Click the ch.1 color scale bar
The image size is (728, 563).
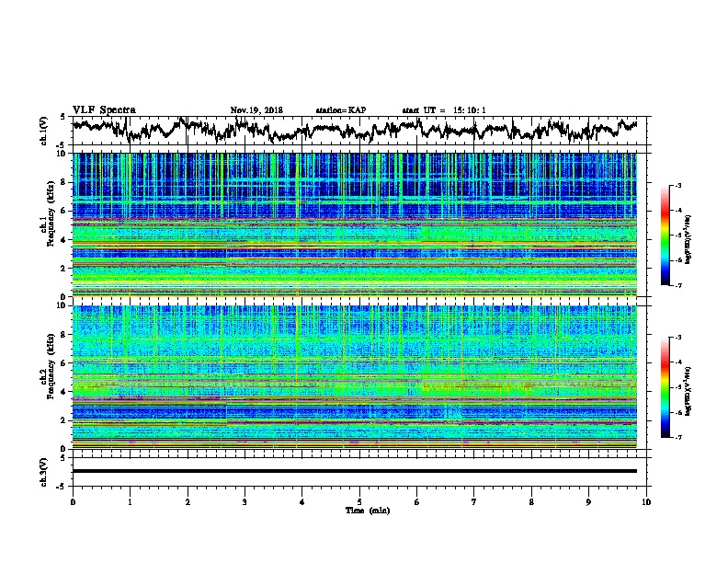click(x=665, y=236)
